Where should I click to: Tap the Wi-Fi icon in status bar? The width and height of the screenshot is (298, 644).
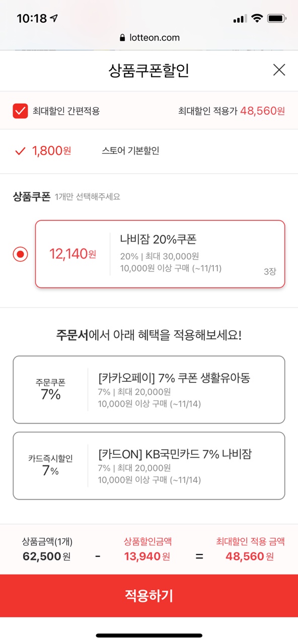tap(257, 19)
